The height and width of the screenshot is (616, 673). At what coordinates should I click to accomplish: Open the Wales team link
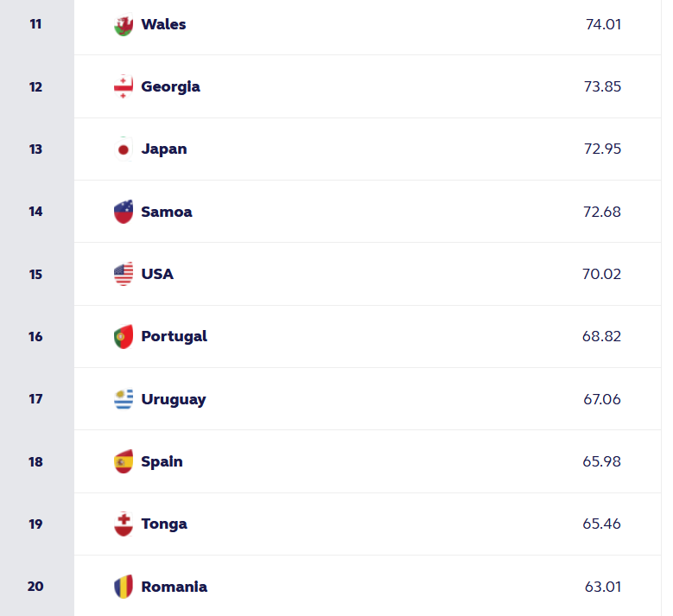(163, 24)
